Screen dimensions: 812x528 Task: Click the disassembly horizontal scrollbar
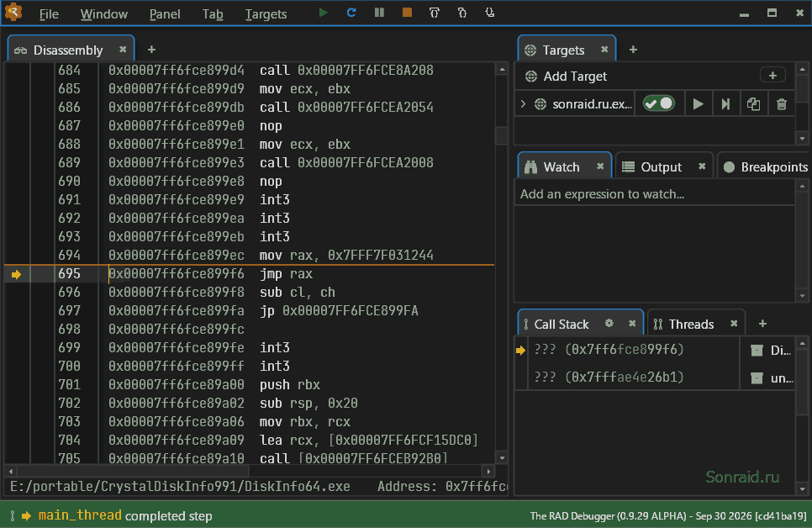pos(133,471)
